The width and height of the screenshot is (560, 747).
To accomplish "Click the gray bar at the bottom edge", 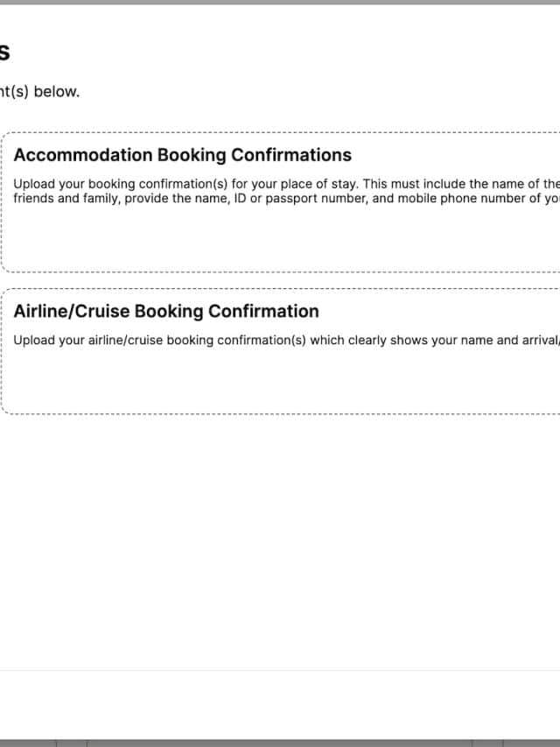I will [280, 743].
